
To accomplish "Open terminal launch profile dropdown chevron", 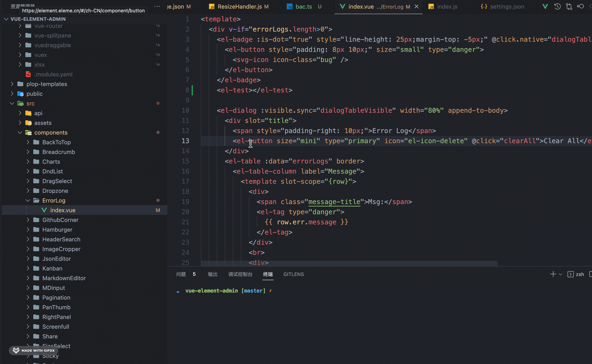I will click(x=560, y=274).
